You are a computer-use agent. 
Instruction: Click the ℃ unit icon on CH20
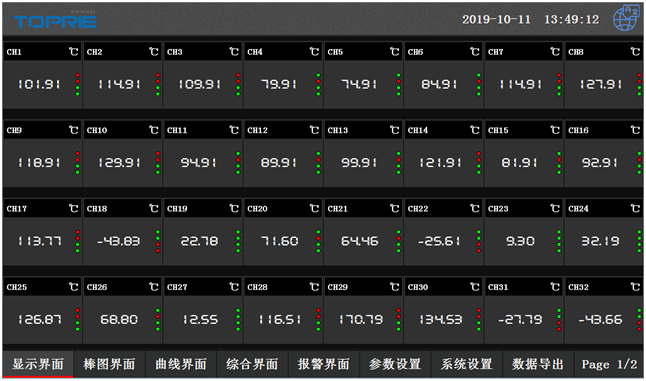coord(314,208)
